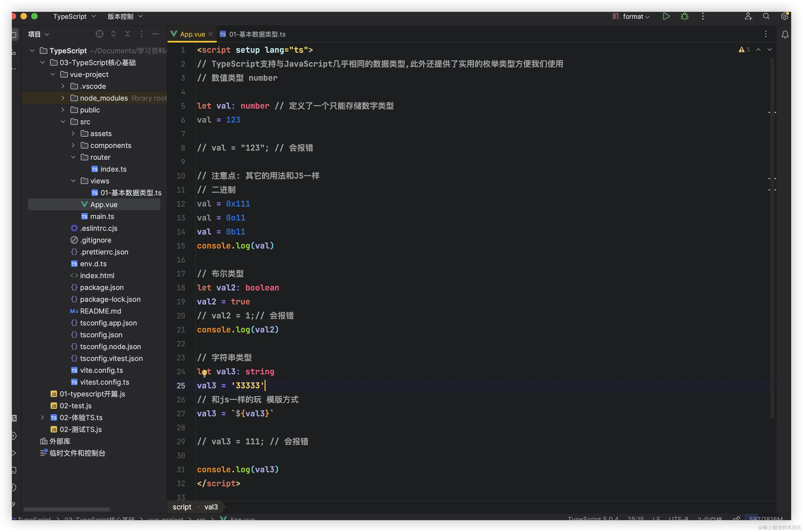The image size is (803, 532).
Task: Click the intention lightbulb on line 24
Action: [x=204, y=373]
